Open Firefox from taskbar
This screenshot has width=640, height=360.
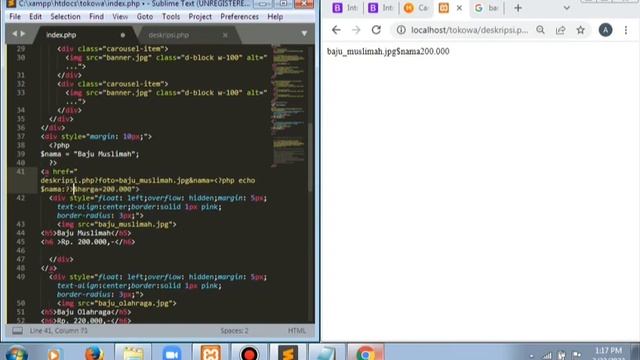tap(94, 353)
